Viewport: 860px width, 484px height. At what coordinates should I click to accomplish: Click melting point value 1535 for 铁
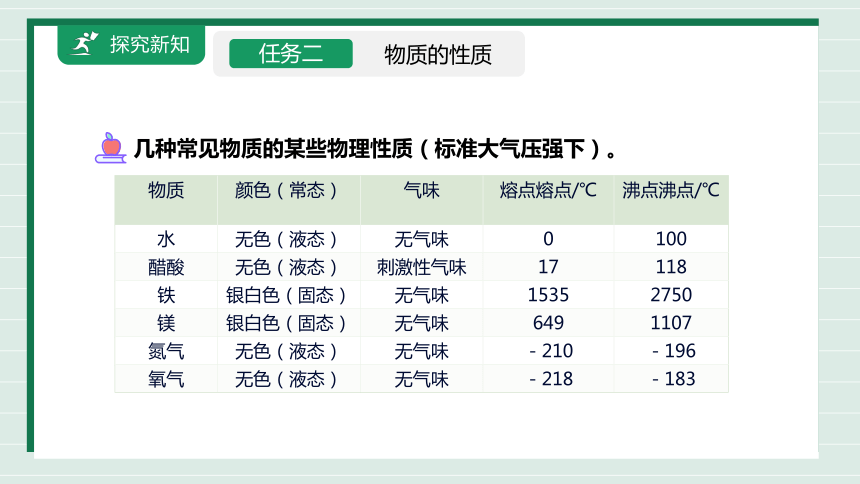[x=548, y=295]
